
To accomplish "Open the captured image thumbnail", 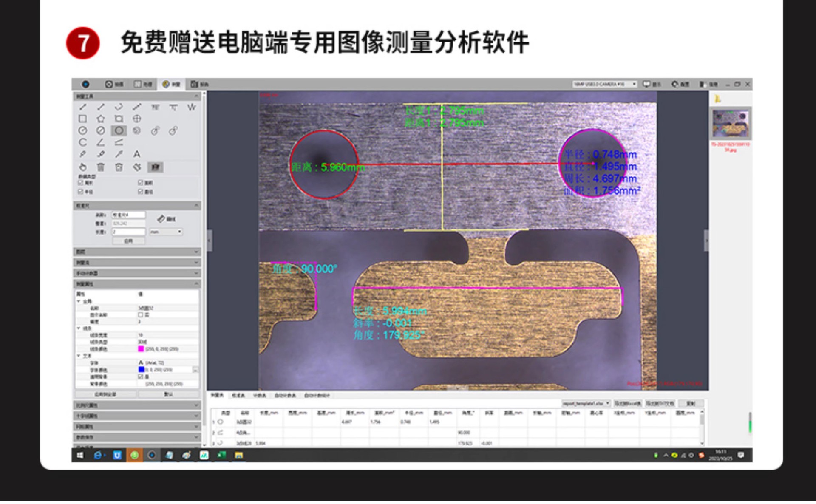I will [x=731, y=123].
